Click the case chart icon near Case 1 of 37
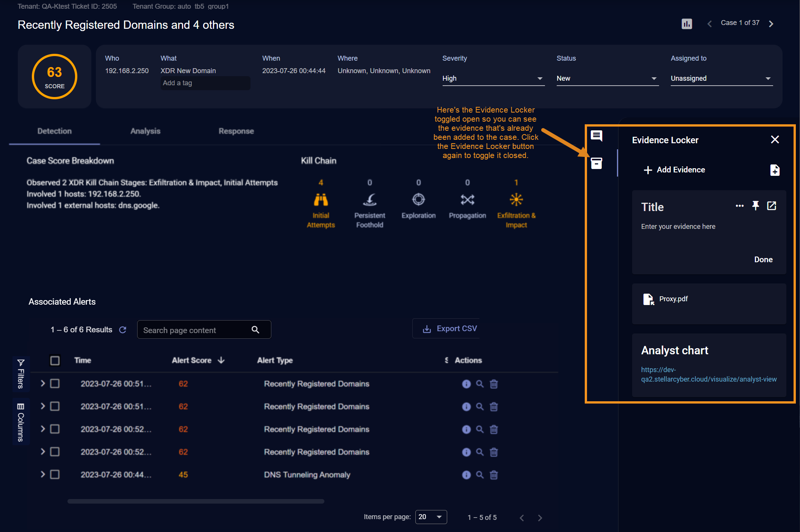The width and height of the screenshot is (800, 532). click(687, 24)
